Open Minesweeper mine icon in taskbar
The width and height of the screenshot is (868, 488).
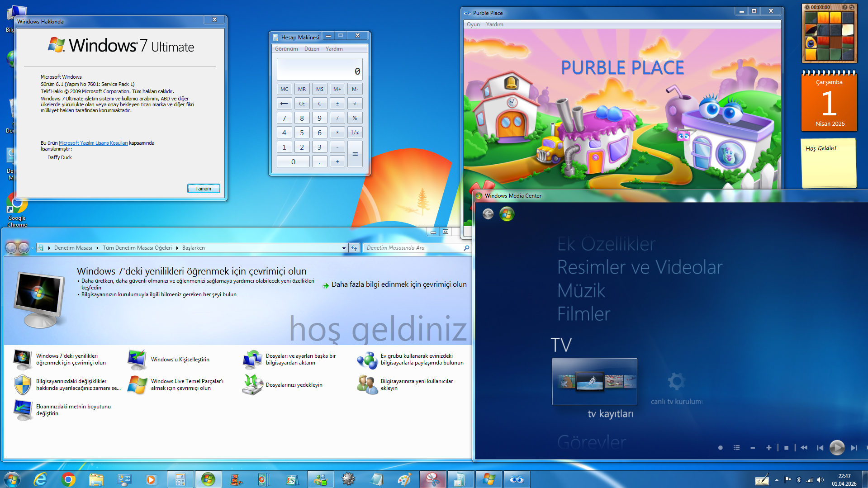(348, 479)
